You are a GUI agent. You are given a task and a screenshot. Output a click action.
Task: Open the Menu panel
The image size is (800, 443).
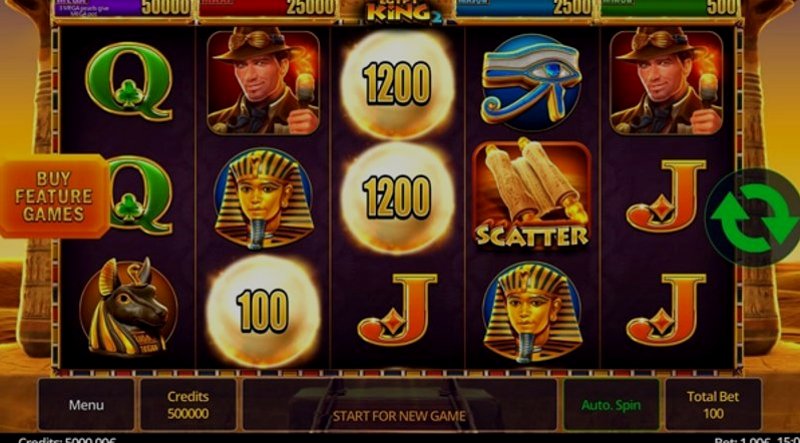(86, 405)
